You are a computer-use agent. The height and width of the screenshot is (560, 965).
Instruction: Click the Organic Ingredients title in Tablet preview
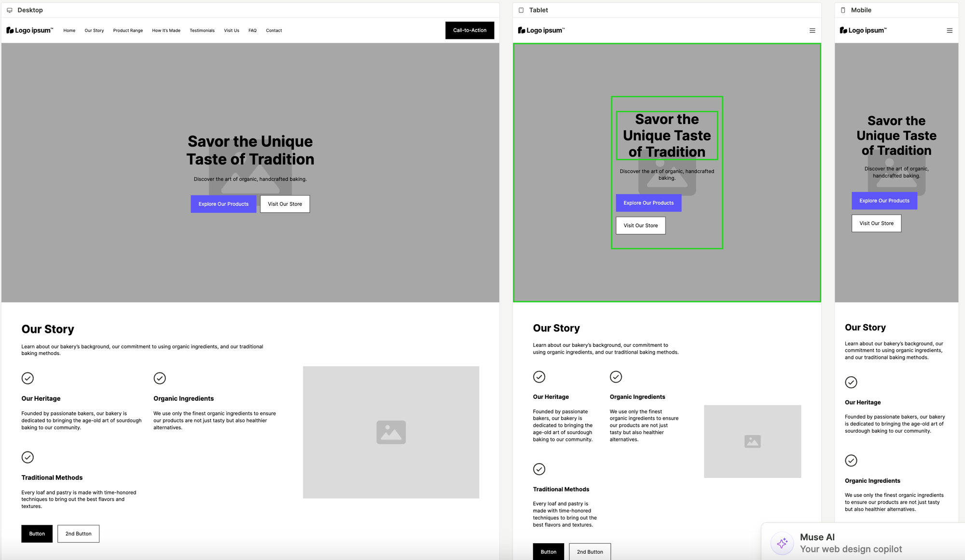coord(637,397)
